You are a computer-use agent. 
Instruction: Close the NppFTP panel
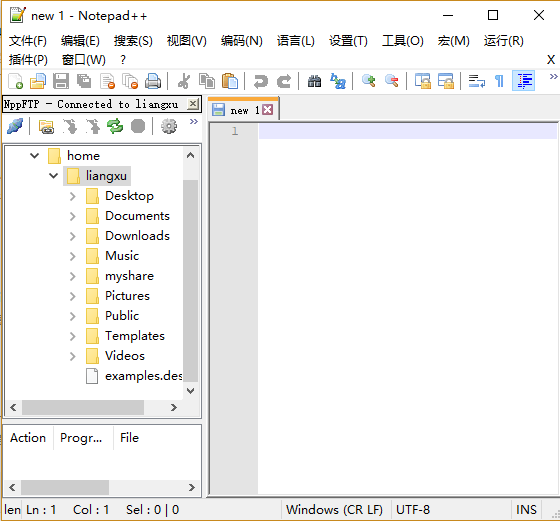(x=193, y=104)
